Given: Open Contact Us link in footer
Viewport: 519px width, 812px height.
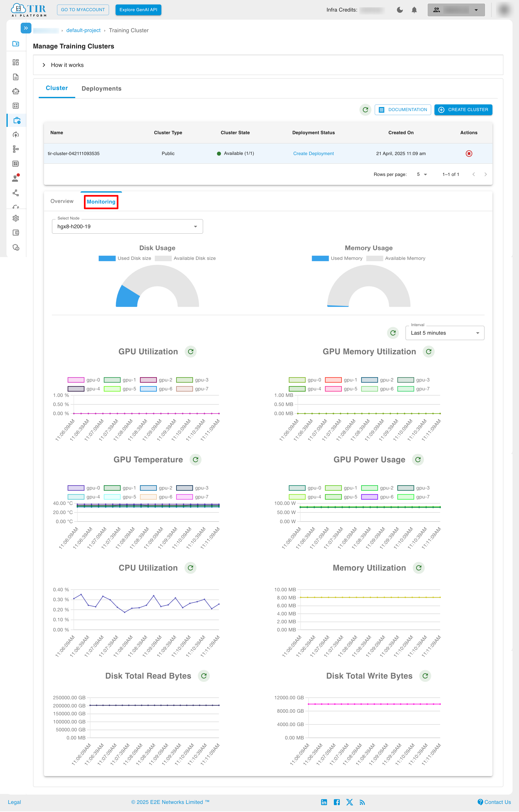Looking at the screenshot, I should [494, 802].
